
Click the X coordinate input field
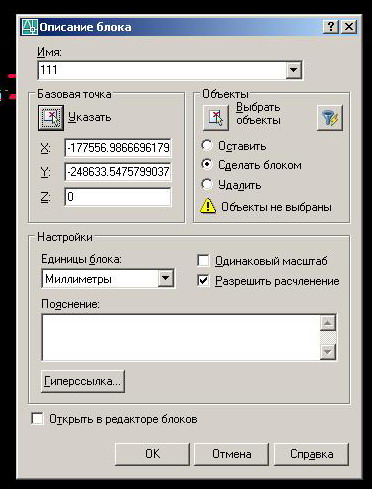(118, 148)
